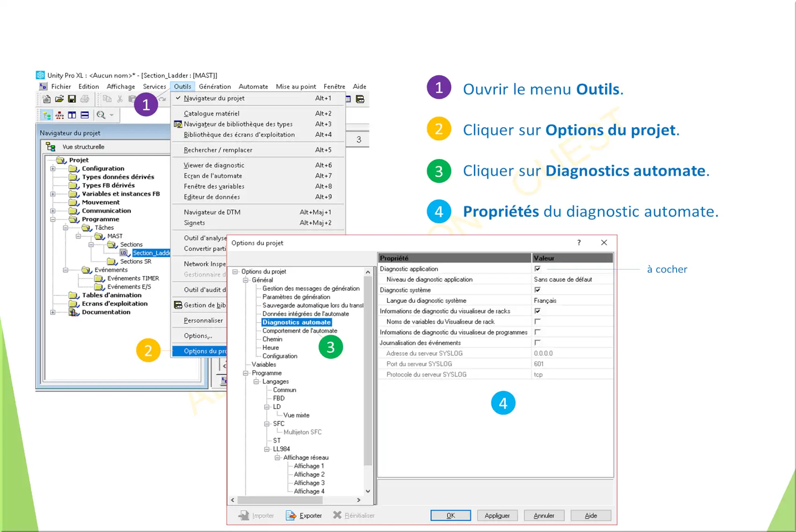Collapse the Tâches tree node
The width and height of the screenshot is (796, 532).
tap(66, 228)
